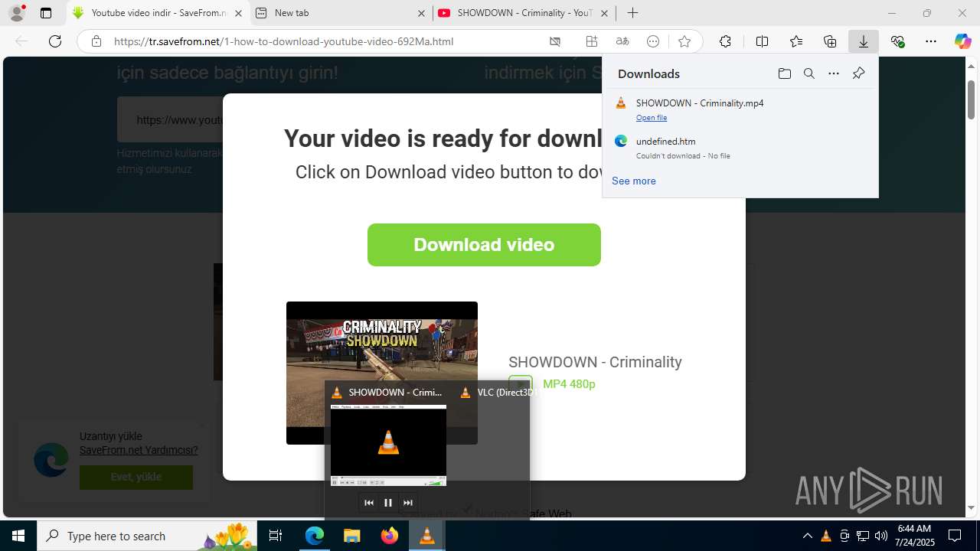
Task: Open Browser essentials icon
Action: (x=897, y=41)
